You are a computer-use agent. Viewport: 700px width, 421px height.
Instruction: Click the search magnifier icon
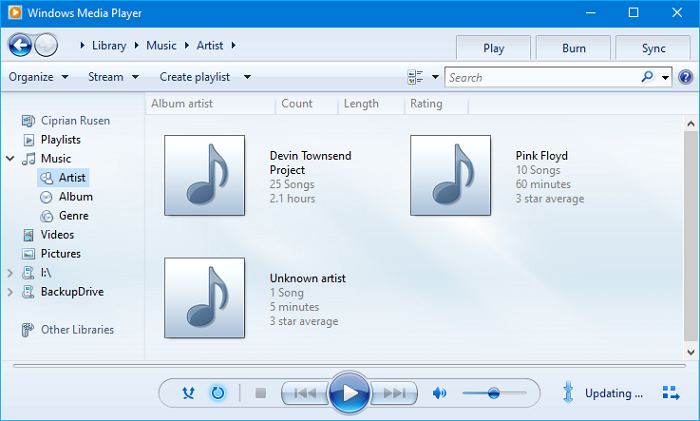point(648,77)
